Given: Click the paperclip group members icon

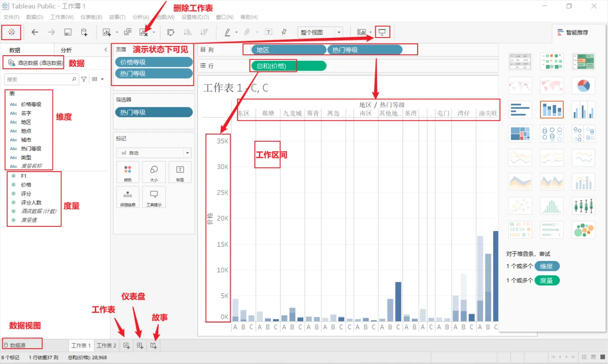Looking at the screenshot, I should 247,32.
